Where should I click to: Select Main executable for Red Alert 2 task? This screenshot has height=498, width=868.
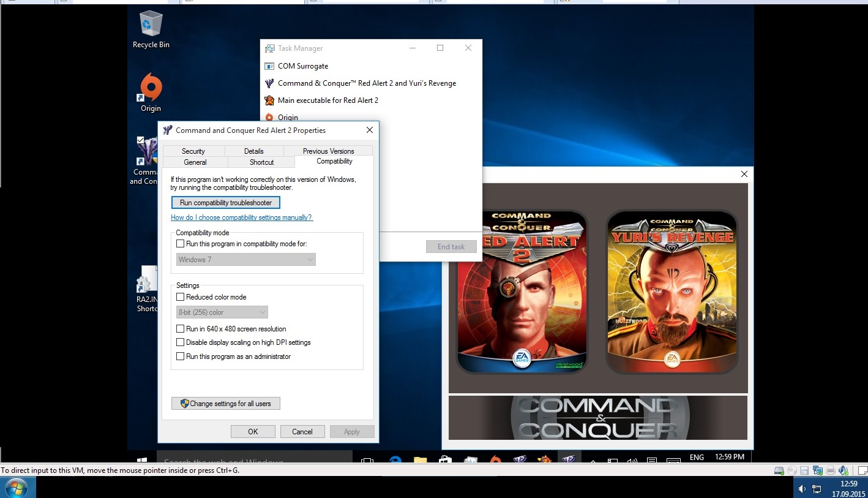[322, 100]
